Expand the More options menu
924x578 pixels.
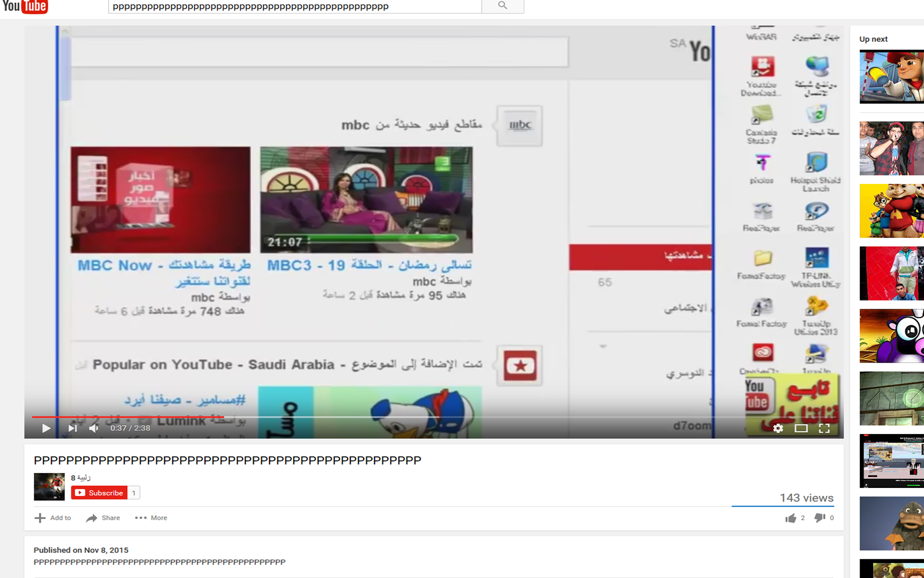tap(151, 518)
